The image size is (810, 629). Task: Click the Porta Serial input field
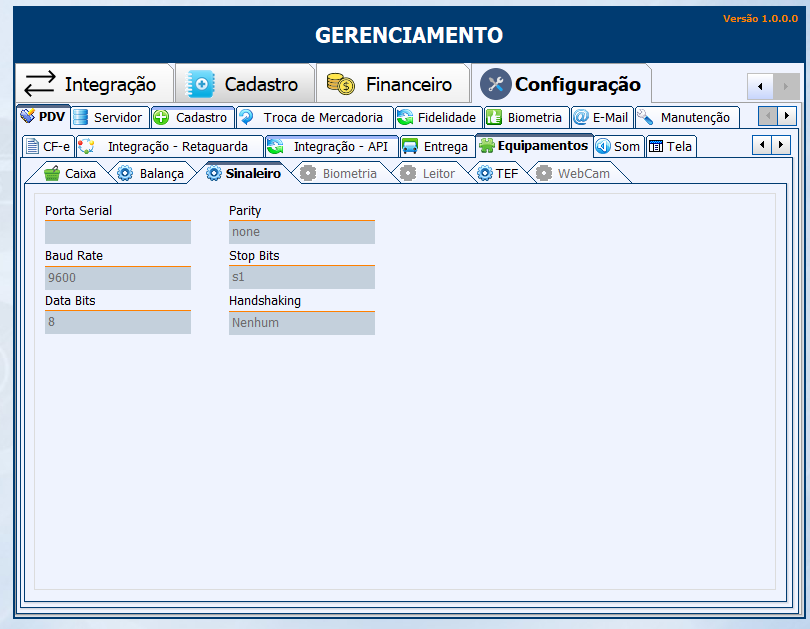point(117,232)
